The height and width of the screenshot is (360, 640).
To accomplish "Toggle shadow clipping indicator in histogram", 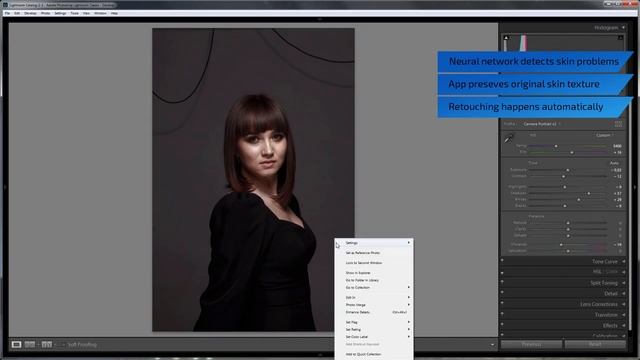I will click(506, 38).
